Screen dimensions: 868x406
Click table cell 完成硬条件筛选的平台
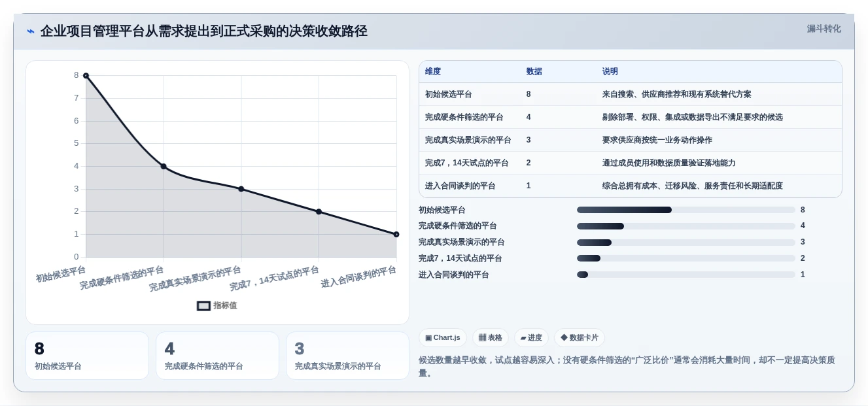464,117
